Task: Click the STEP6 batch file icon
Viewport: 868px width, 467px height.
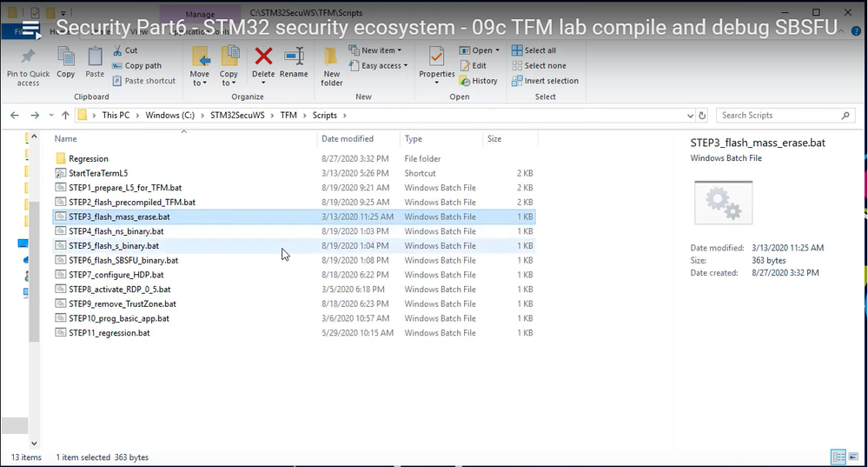Action: coord(60,260)
